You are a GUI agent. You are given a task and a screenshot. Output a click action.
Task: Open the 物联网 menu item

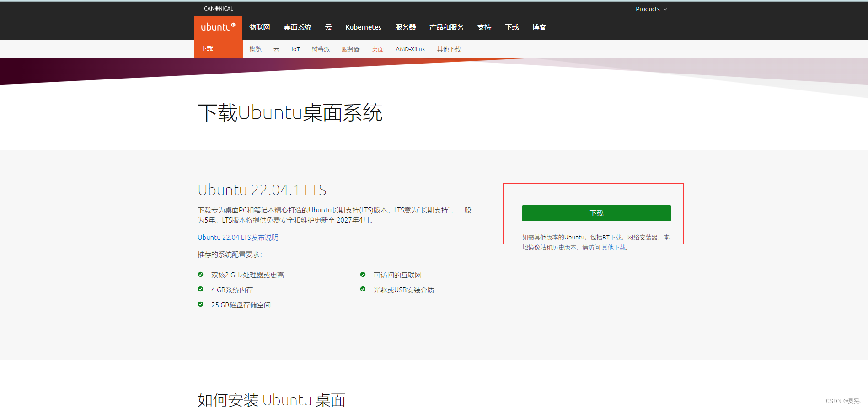point(259,27)
